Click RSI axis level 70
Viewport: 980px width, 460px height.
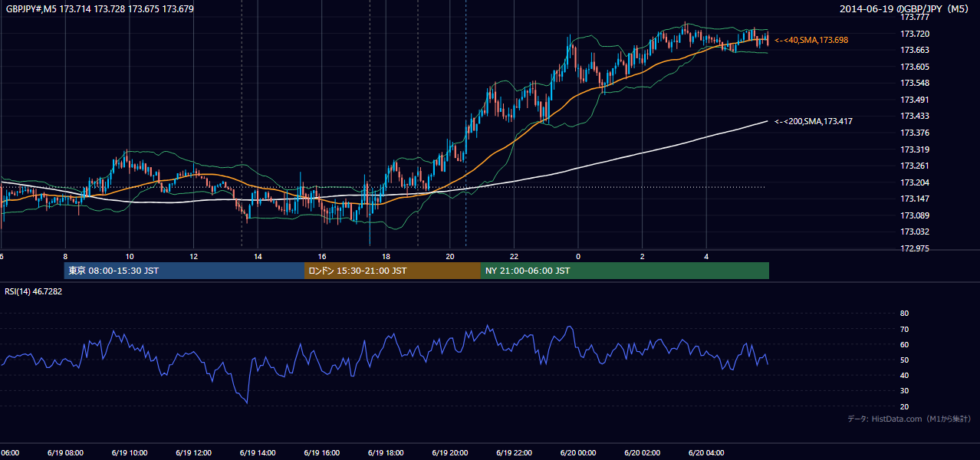[904, 329]
